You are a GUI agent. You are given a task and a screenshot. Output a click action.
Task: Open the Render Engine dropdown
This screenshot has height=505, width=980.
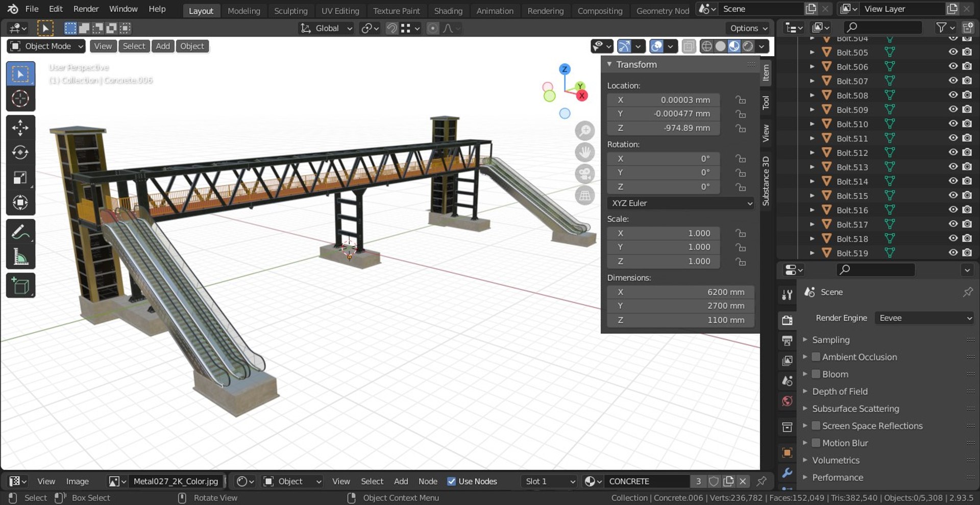(924, 318)
